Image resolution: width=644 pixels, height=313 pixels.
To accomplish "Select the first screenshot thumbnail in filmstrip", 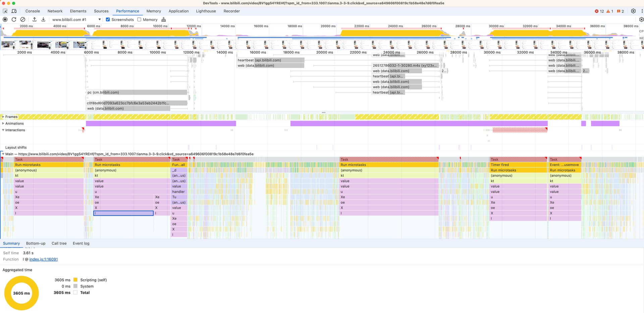I will [x=8, y=45].
